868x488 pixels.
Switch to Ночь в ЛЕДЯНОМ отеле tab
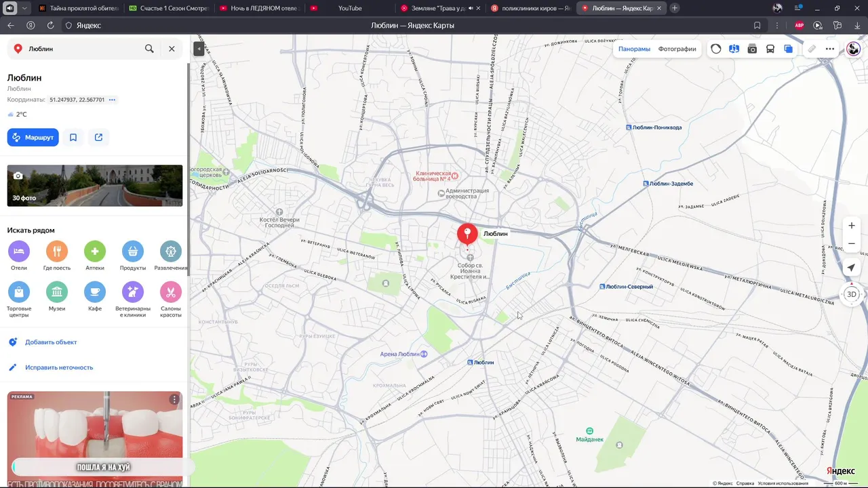[x=259, y=8]
